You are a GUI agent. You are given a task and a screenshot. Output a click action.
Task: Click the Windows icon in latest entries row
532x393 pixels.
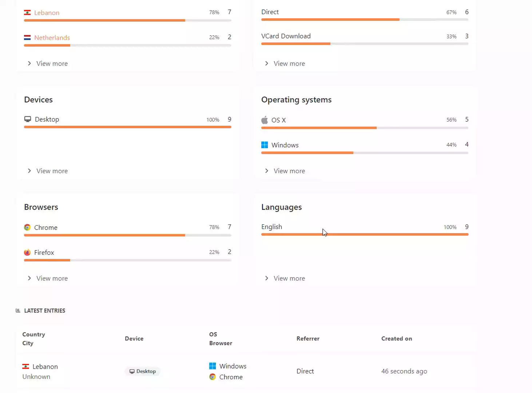(213, 366)
